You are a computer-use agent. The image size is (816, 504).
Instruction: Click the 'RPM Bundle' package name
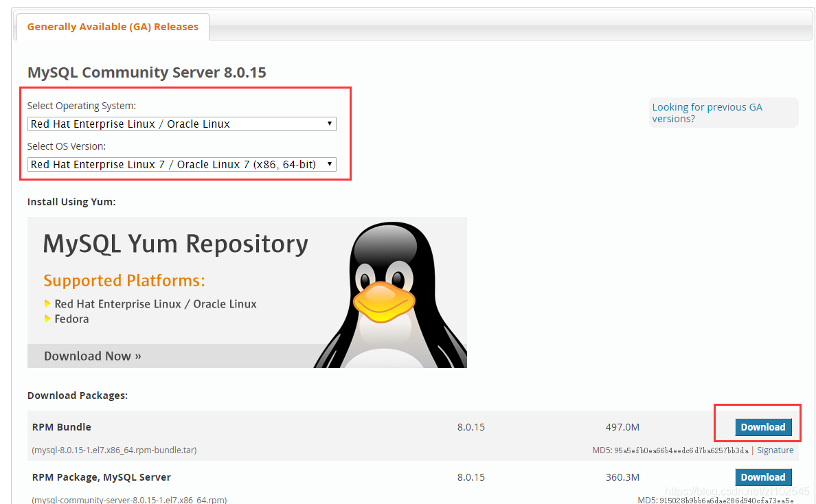click(61, 427)
